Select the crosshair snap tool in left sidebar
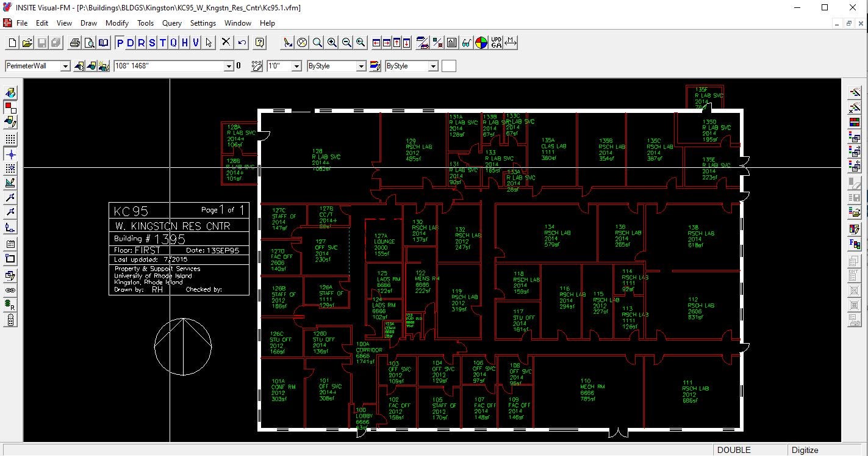Screen dimensions: 868x456 click(10, 155)
